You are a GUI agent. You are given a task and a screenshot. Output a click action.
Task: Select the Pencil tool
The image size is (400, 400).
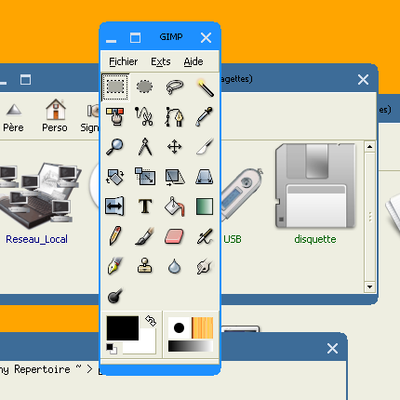tap(115, 236)
